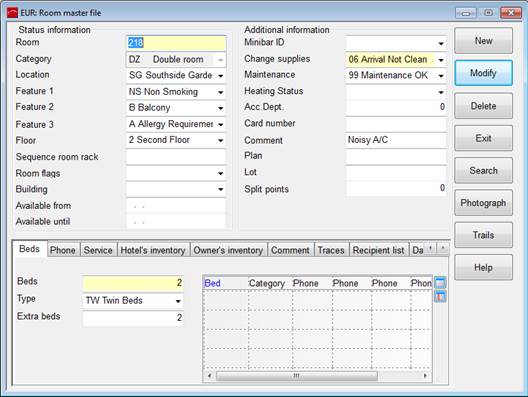Click the upper grid icon beside bed table
This screenshot has width=528, height=397.
pyautogui.click(x=440, y=283)
